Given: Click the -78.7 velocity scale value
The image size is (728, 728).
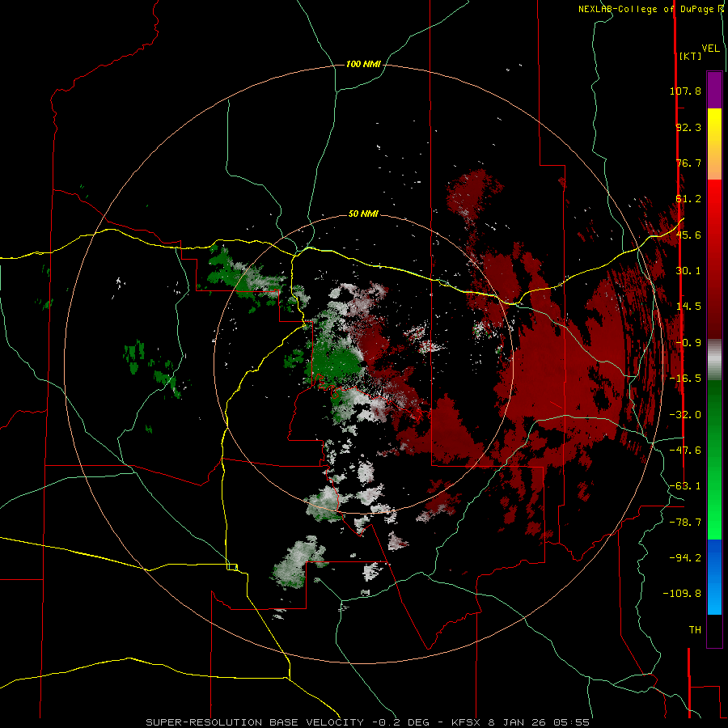Looking at the screenshot, I should coord(685,523).
